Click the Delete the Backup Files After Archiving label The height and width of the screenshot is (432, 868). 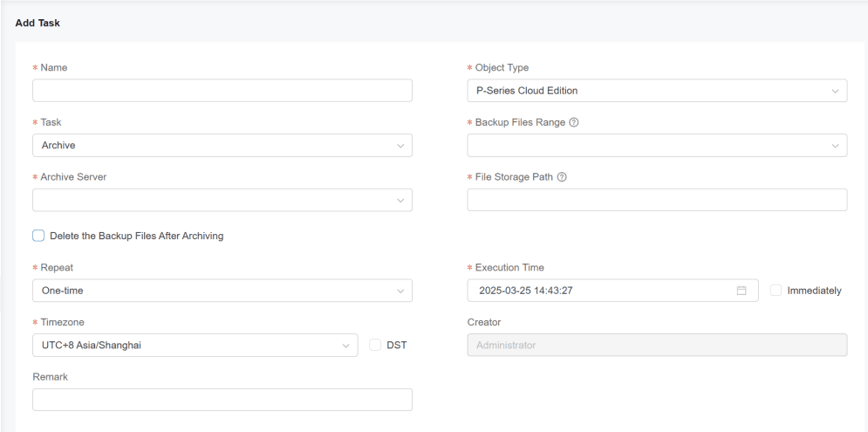coord(137,236)
